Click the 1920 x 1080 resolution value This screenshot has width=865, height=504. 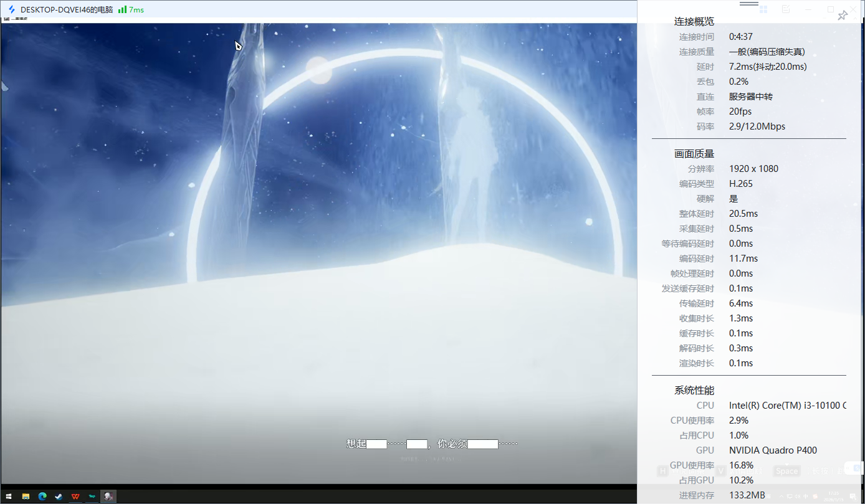[753, 169]
